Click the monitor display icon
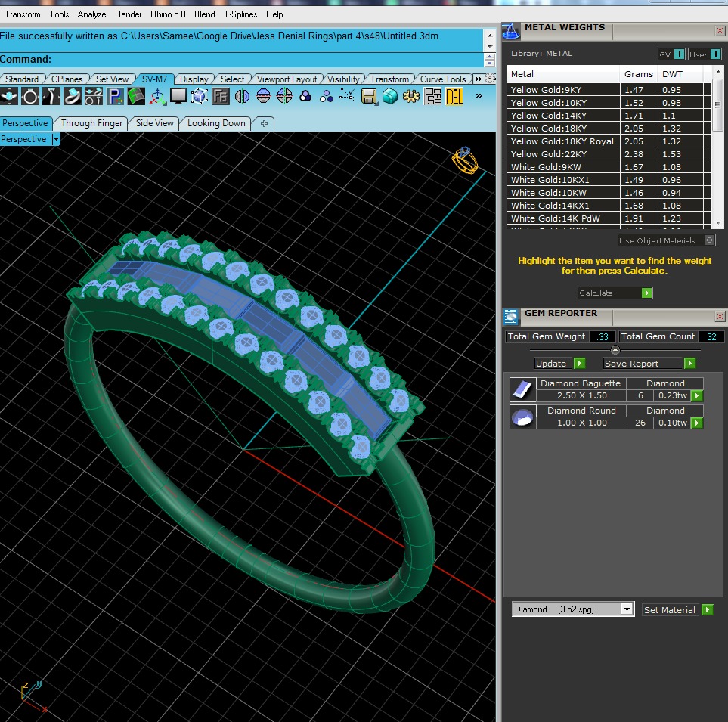Viewport: 728px width, 722px height. point(178,96)
